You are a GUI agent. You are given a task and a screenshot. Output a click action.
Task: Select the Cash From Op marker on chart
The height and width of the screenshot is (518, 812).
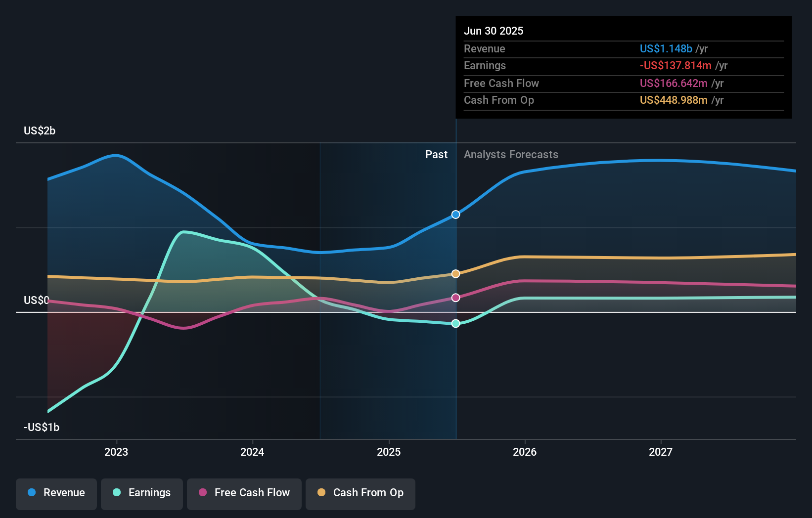455,273
